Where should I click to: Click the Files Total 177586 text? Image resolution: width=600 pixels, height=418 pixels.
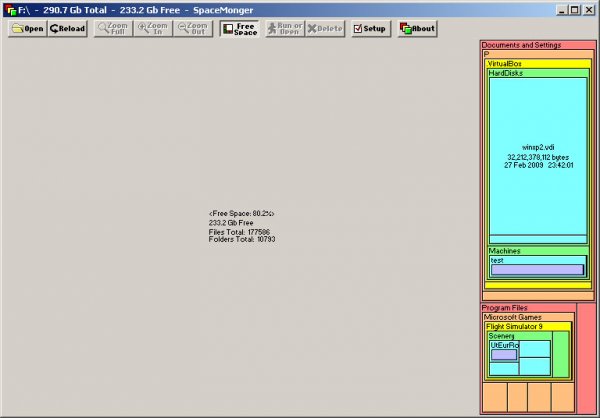pyautogui.click(x=239, y=232)
